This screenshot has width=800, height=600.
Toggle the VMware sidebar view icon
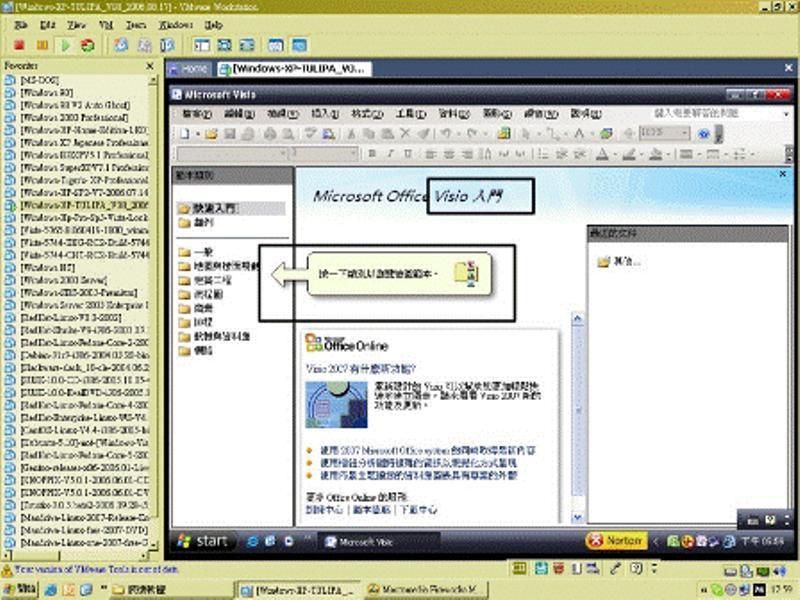pos(202,45)
